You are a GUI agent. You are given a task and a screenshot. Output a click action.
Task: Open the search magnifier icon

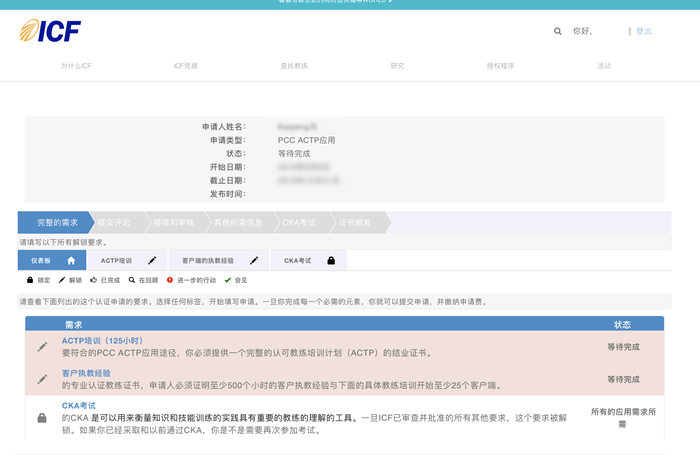558,31
